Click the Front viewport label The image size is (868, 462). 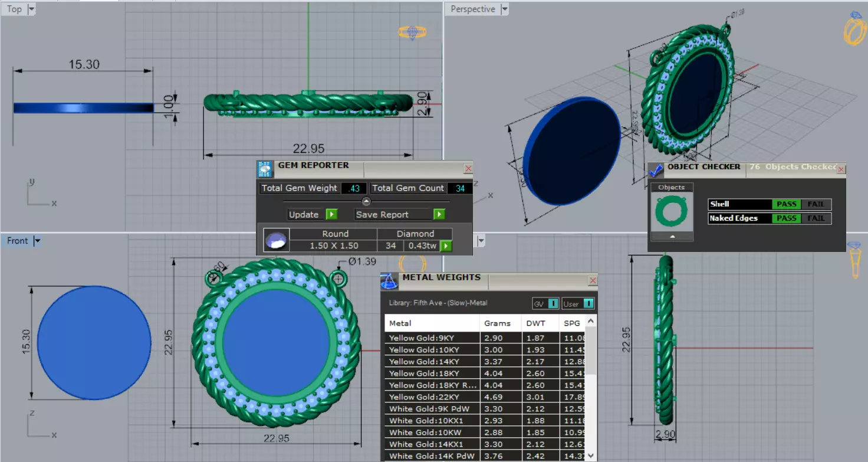point(18,241)
